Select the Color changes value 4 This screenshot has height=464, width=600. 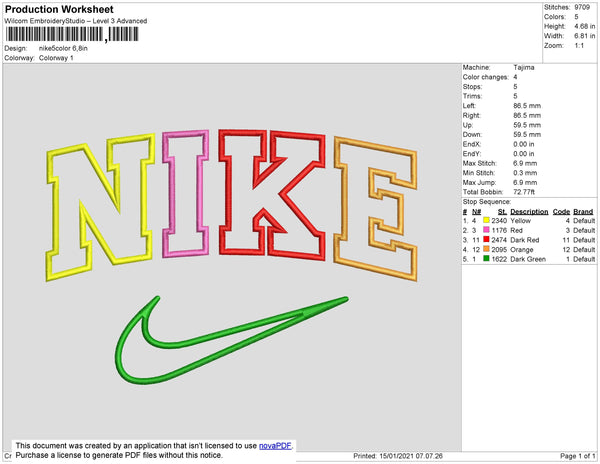click(x=515, y=77)
